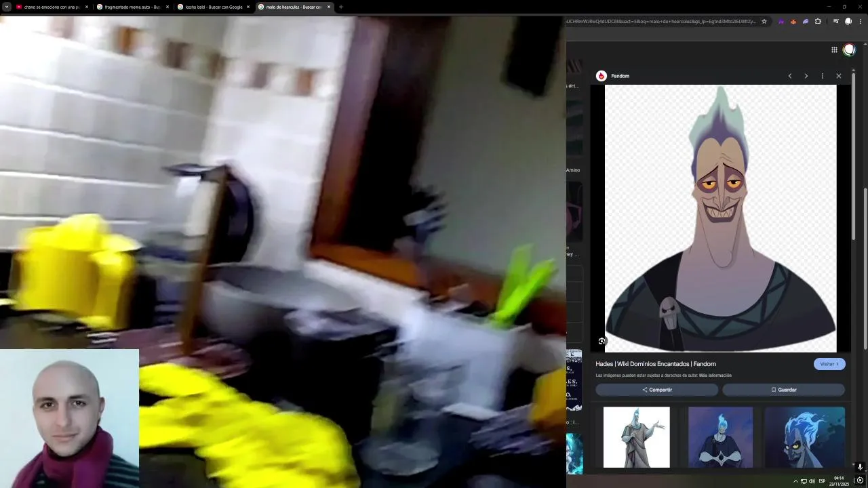Screen dimensions: 868x488
Task: Click the circular location tray icon
Action: [x=860, y=481]
